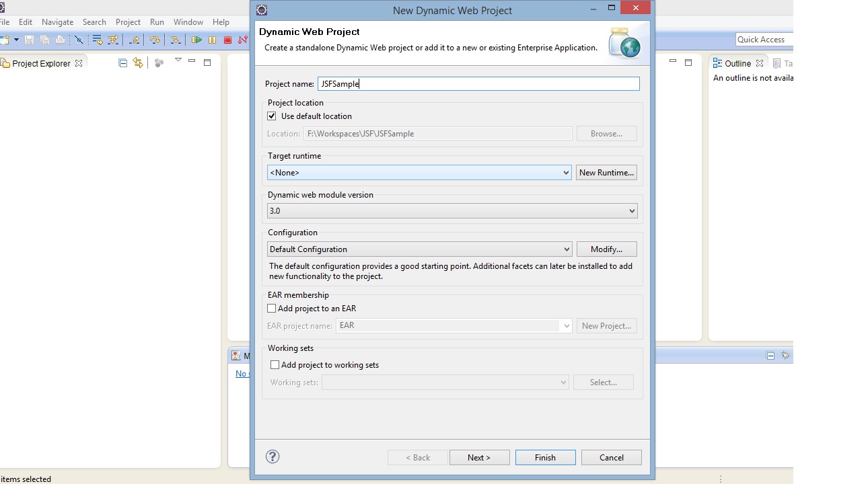Open the Project menu

(128, 22)
